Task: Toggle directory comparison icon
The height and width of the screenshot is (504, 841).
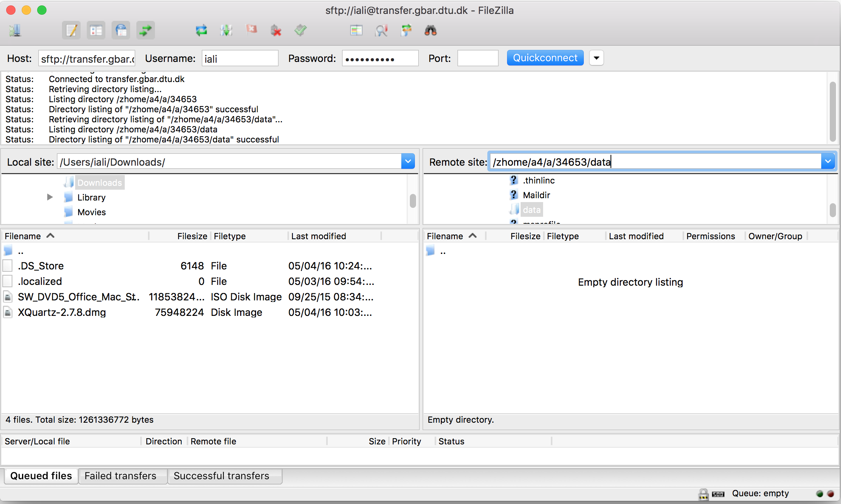Action: pos(381,30)
